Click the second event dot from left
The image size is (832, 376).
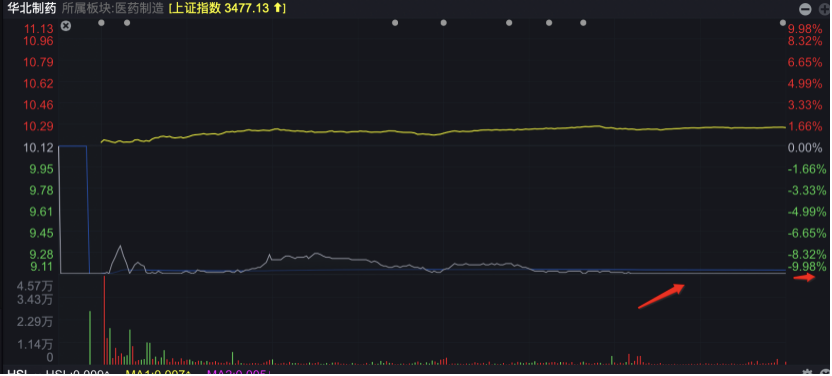127,23
